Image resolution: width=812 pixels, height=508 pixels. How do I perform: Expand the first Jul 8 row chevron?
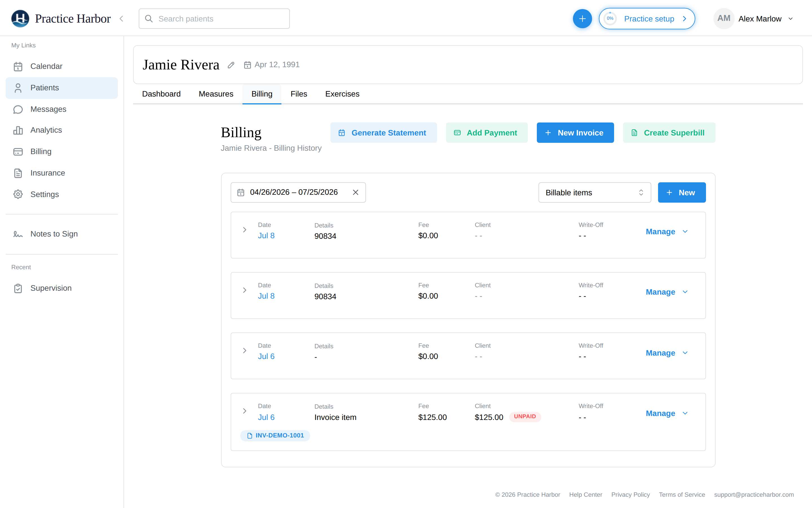245,230
